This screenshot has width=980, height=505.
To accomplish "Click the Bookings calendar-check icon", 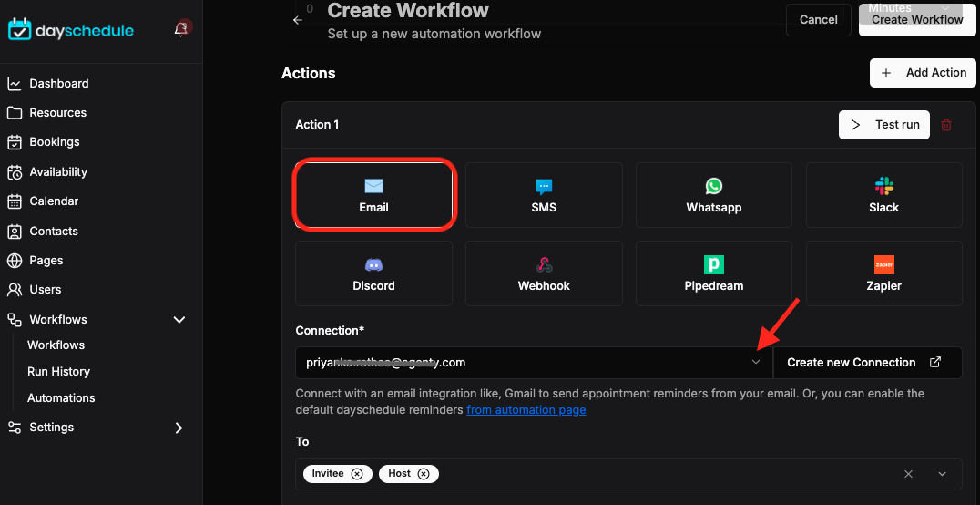I will pyautogui.click(x=15, y=142).
